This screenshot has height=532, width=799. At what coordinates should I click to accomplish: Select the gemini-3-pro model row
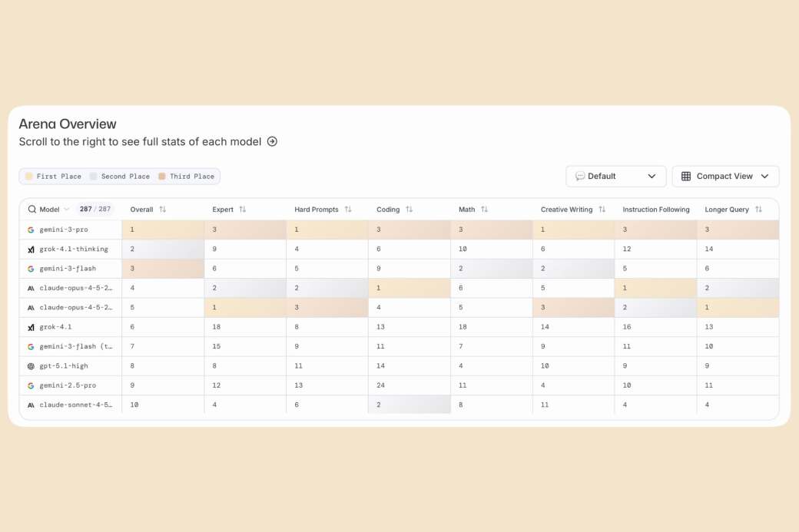(64, 230)
